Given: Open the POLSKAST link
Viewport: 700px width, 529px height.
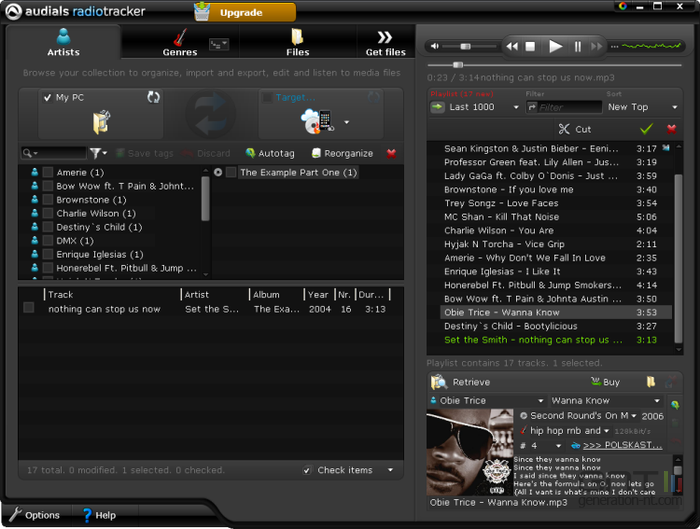Looking at the screenshot, I should [x=622, y=445].
